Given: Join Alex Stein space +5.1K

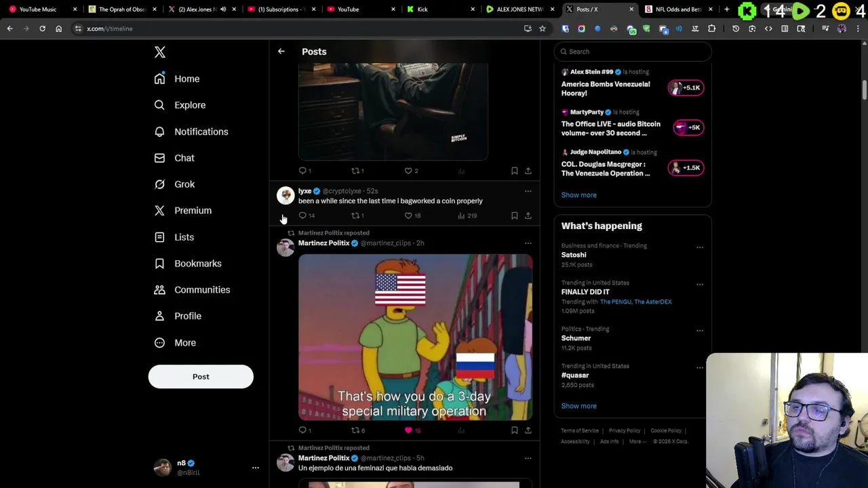Looking at the screenshot, I should tap(686, 87).
